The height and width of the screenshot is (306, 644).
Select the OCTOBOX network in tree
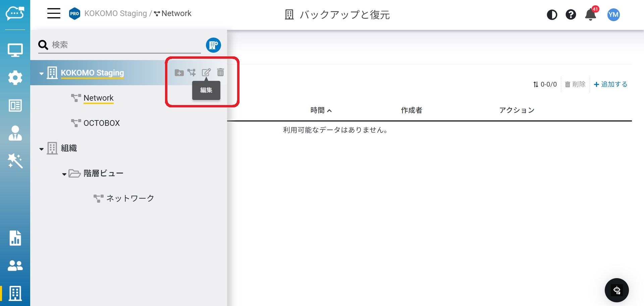(x=101, y=123)
